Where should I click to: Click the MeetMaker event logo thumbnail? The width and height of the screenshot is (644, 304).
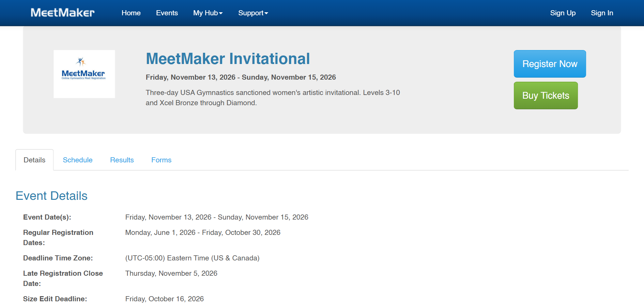84,74
